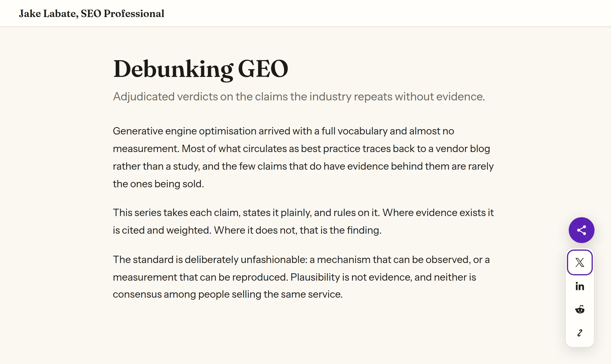Copy the page link via chain icon
This screenshot has height=364, width=611.
coord(580,333)
